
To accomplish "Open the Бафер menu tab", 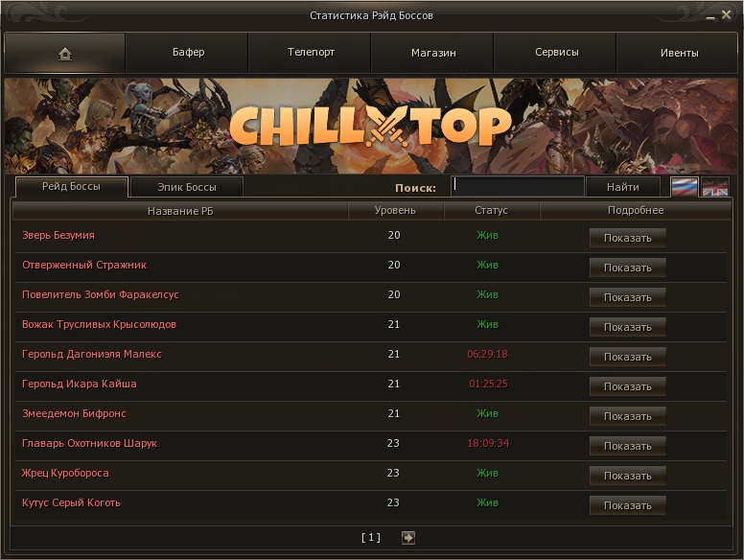I will 188,53.
